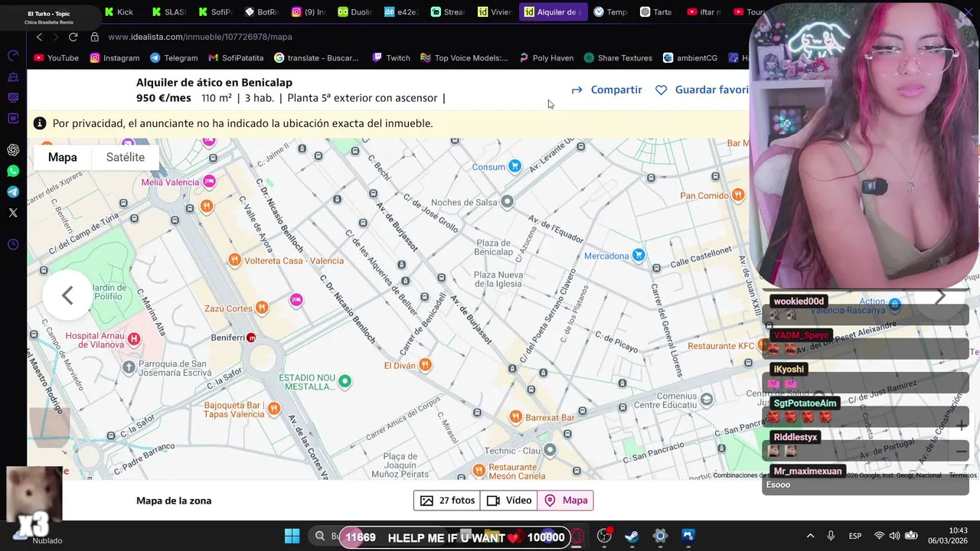Open the Share Textures bookmark

(x=618, y=58)
